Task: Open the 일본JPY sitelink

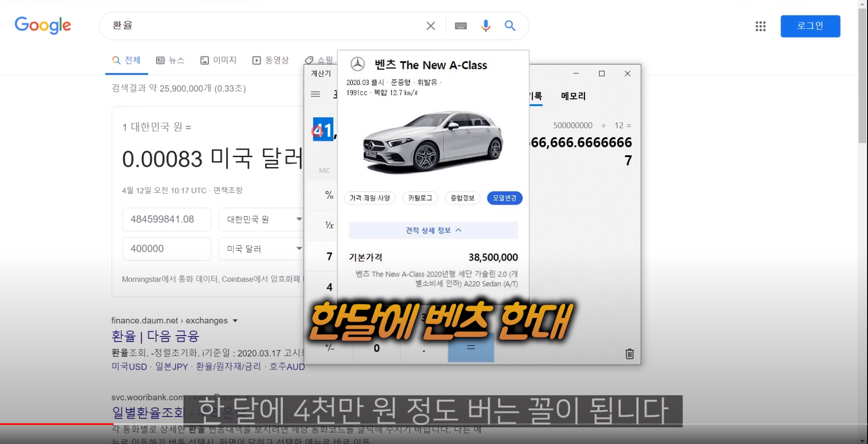Action: pyautogui.click(x=172, y=367)
